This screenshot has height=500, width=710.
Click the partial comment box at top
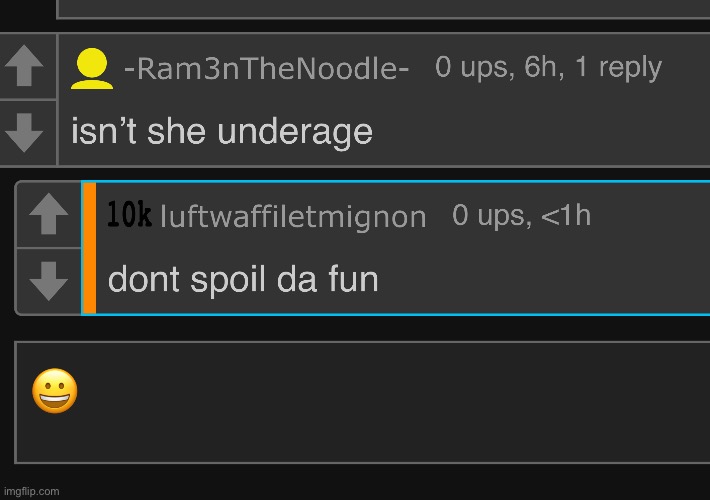click(x=380, y=8)
